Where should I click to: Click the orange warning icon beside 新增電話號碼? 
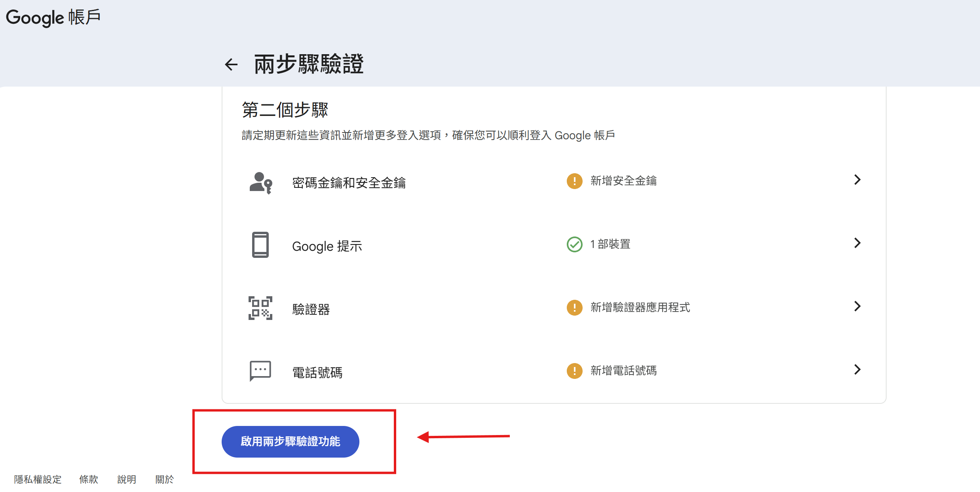pos(574,371)
